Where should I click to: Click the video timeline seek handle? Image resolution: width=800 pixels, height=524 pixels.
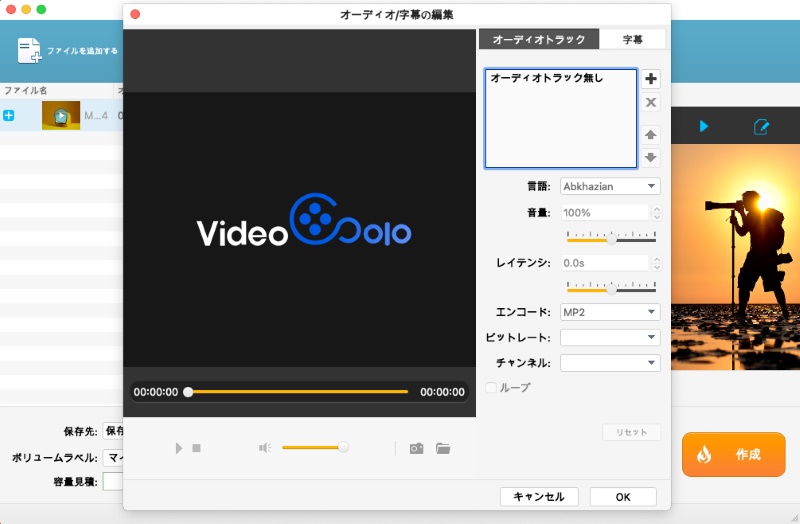pos(188,392)
